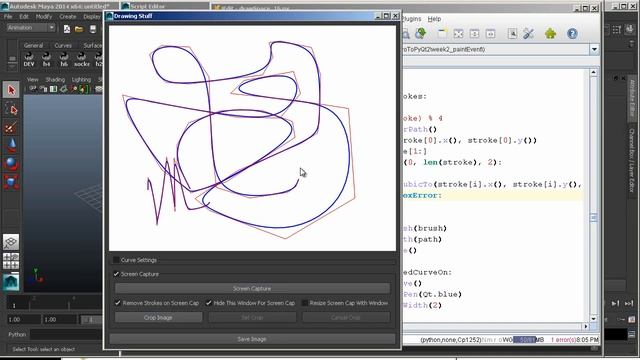Choose the Paint selection tool in Maya
Screen dimensions: 640x360
pos(11,128)
